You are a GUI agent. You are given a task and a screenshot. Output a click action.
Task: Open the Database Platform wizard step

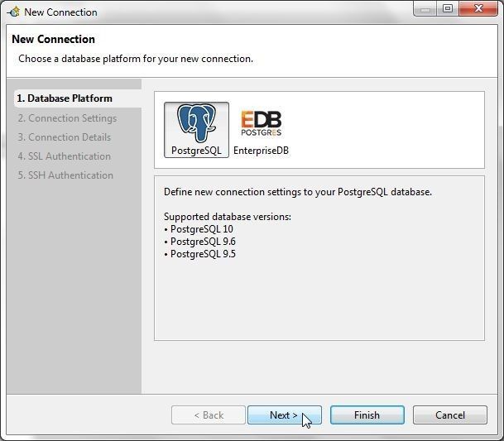[65, 98]
